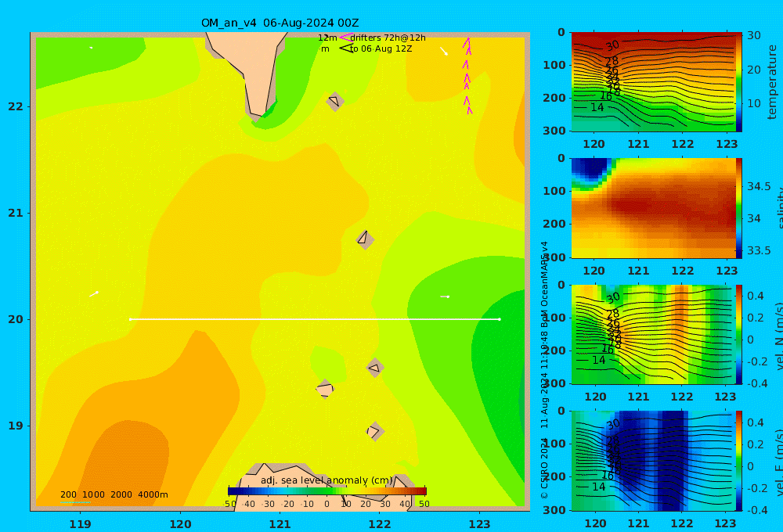The height and width of the screenshot is (532, 783).
Task: Click the contour label 14 in temperature panel
Action: 597,107
